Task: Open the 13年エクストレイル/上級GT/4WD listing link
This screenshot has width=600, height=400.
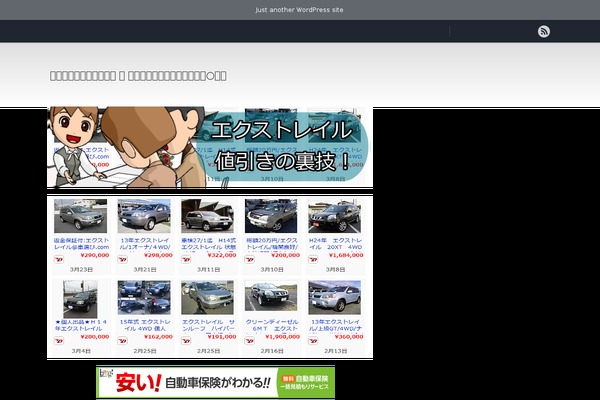Action: coord(335,325)
